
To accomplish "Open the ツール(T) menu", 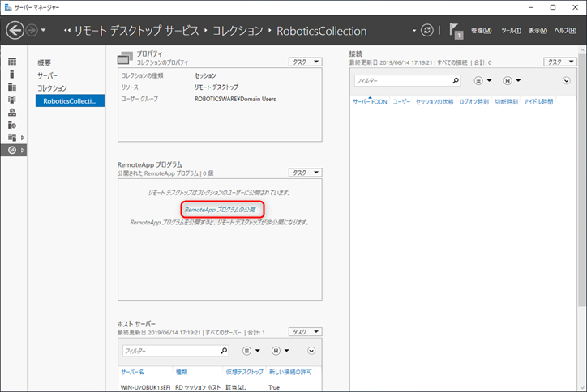I will [x=511, y=31].
